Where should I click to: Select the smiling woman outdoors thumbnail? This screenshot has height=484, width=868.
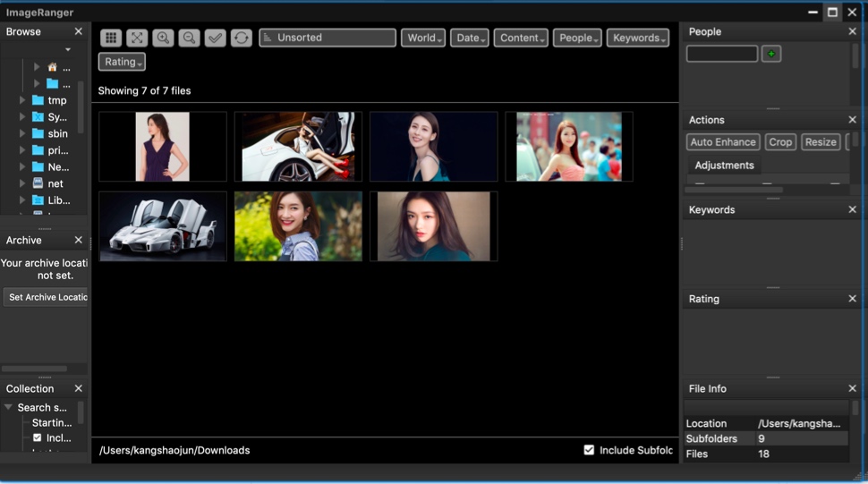[298, 226]
